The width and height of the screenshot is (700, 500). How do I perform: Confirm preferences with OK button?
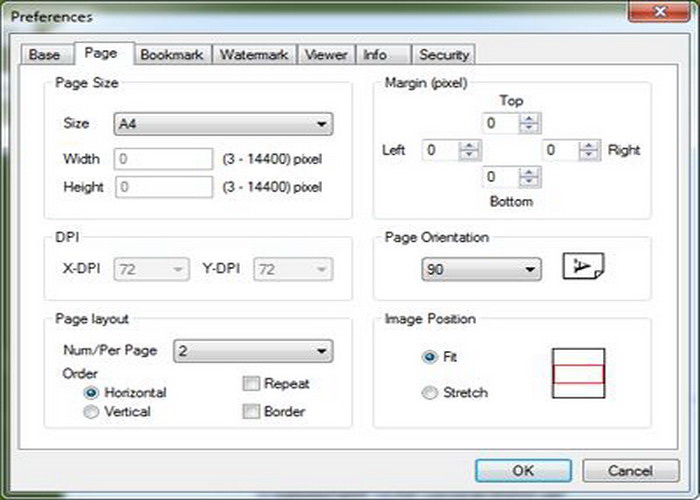(x=523, y=471)
